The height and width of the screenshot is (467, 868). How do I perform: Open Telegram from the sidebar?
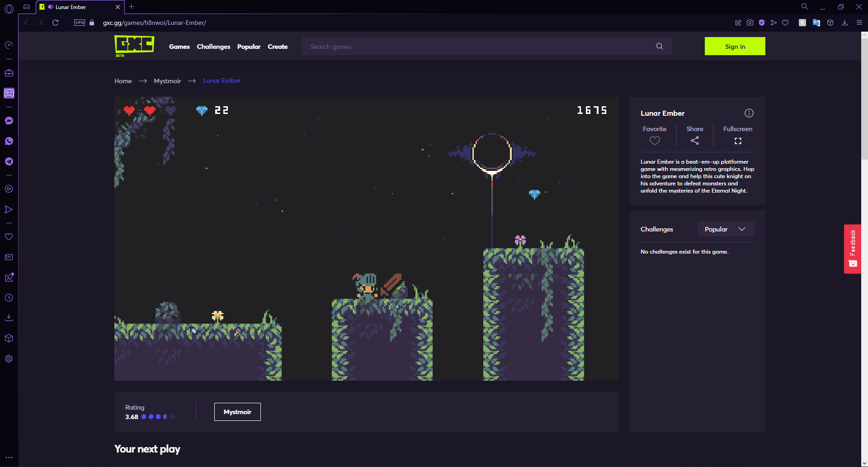point(9,161)
